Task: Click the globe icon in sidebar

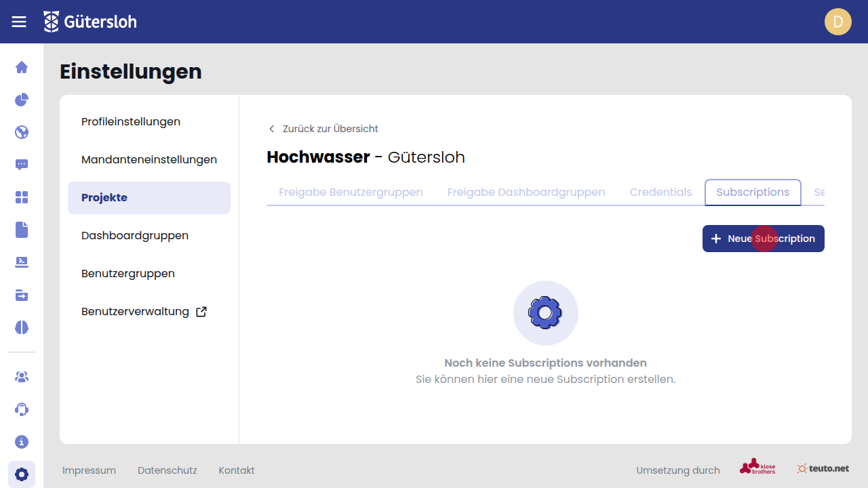Action: click(22, 132)
